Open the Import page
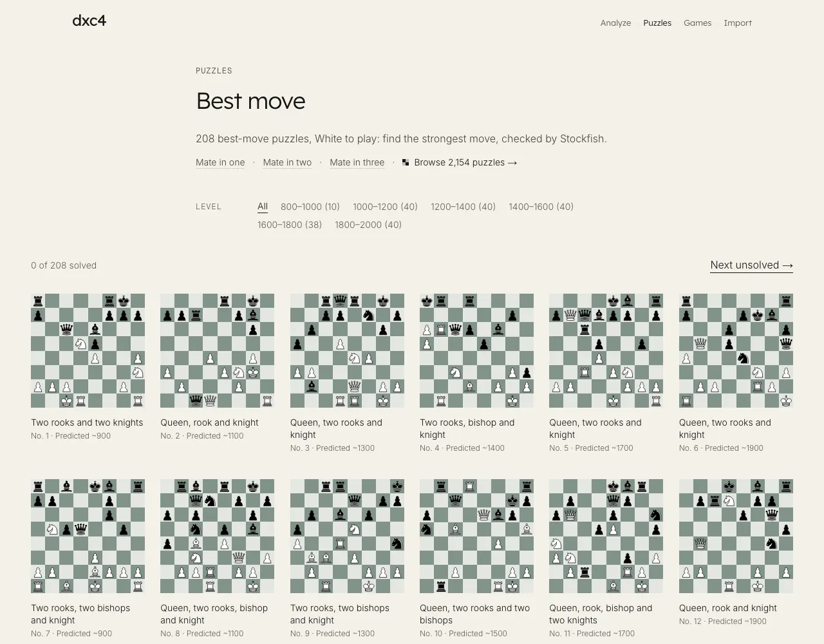Viewport: 824px width, 644px height. (738, 23)
